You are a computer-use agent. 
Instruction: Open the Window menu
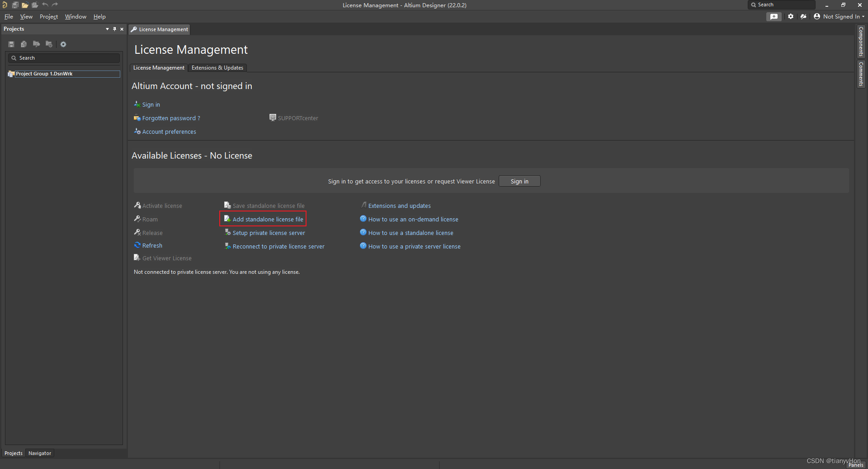(x=75, y=17)
